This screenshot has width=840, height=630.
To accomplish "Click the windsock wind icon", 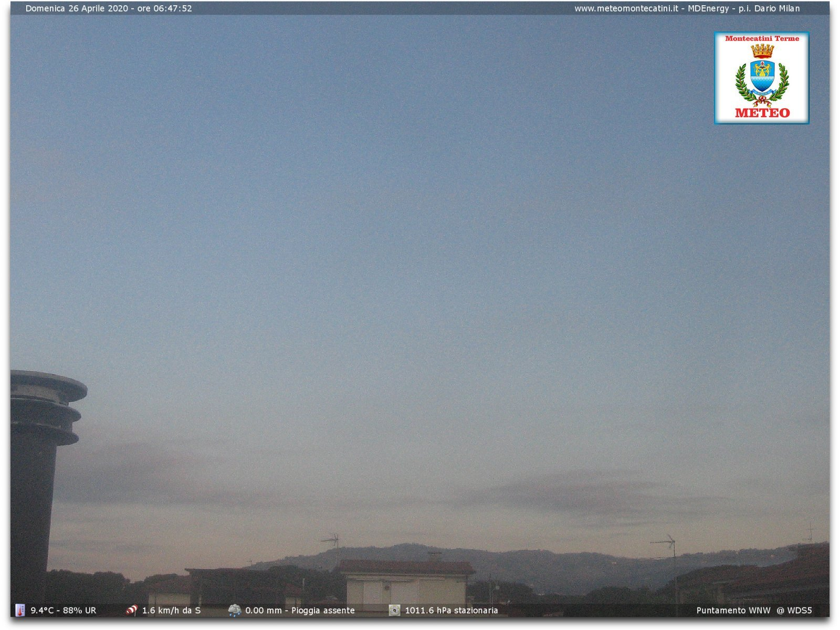I will (131, 610).
